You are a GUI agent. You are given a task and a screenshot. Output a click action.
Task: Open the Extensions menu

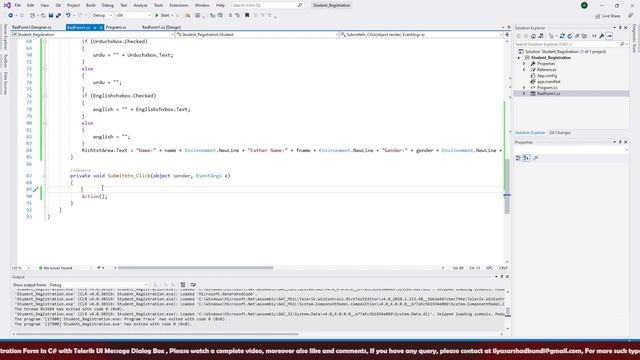(179, 5)
